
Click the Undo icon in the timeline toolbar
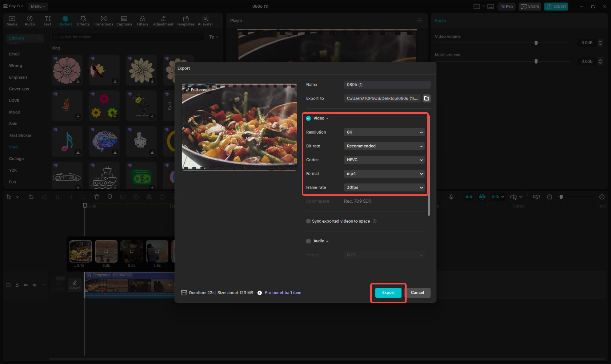(31, 197)
